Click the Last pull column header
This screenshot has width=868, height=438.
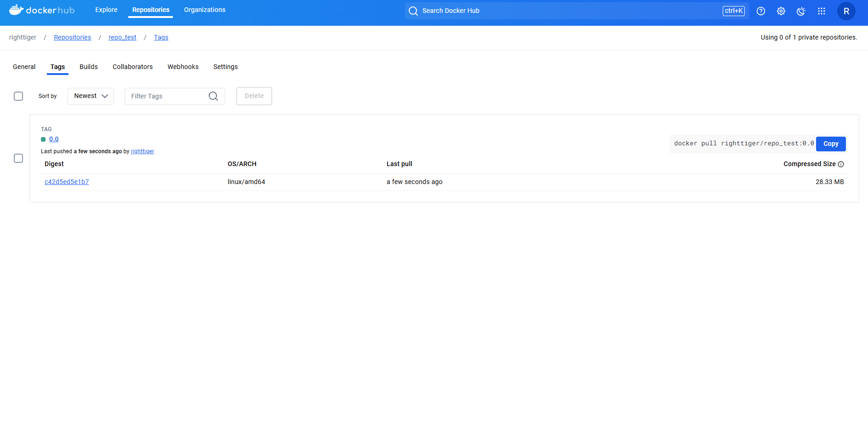pos(399,164)
